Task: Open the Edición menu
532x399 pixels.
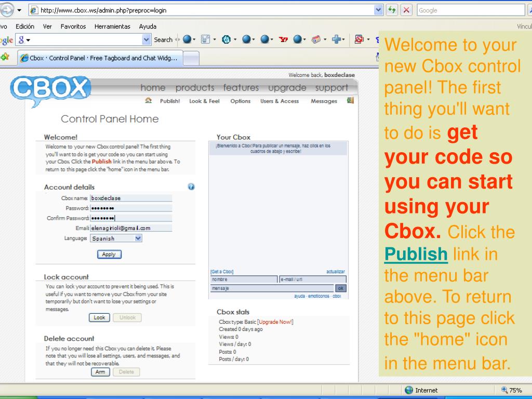Action: 25,26
